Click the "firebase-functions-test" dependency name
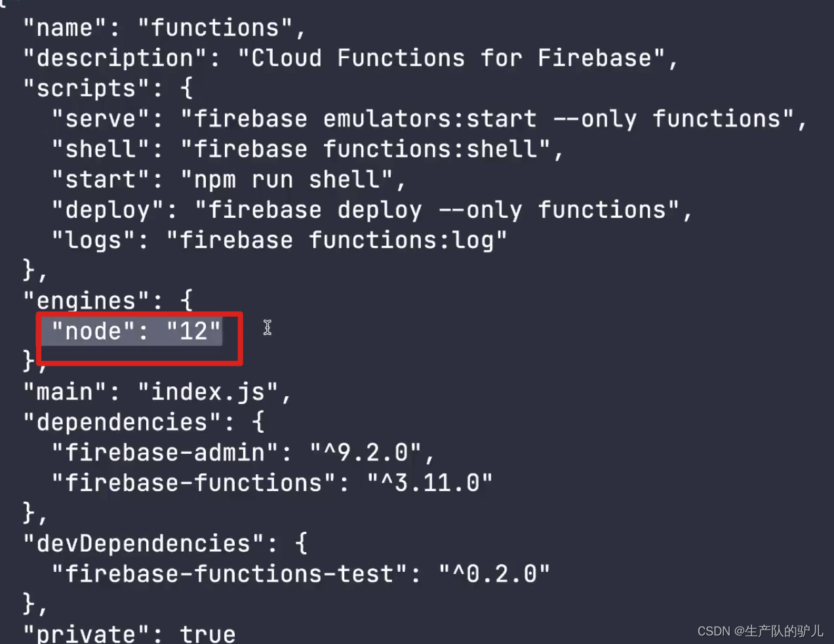The width and height of the screenshot is (834, 644). (229, 574)
